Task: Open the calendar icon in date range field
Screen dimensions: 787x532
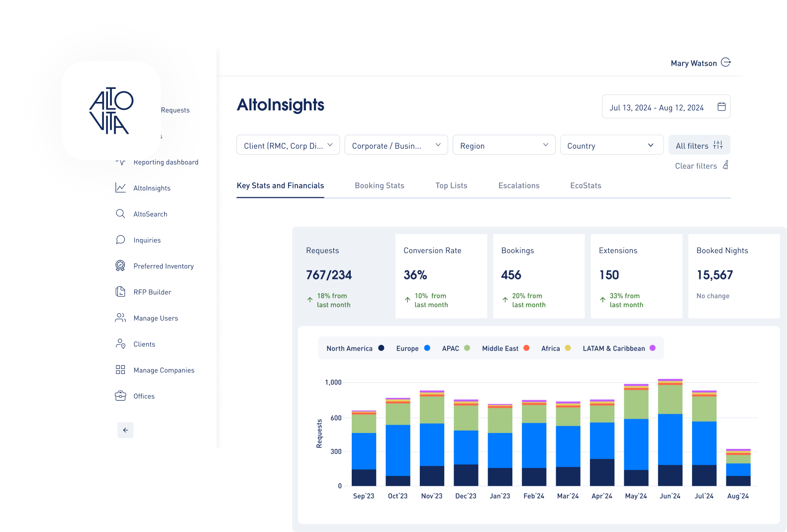Action: coord(721,107)
